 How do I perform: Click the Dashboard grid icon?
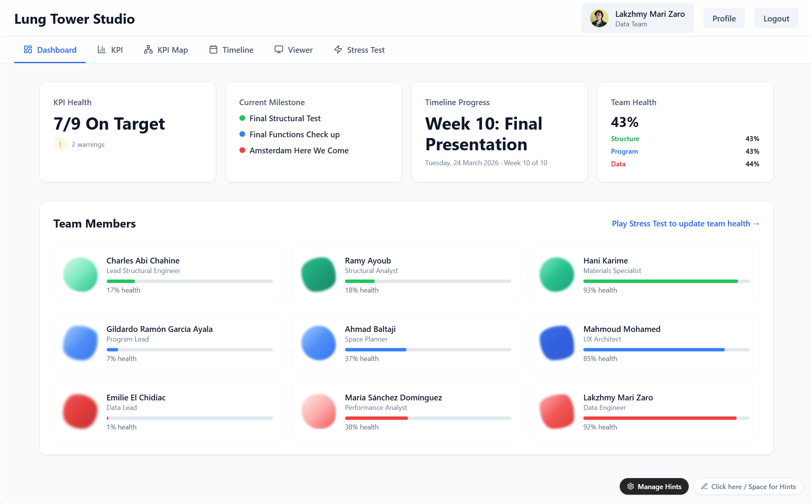[28, 50]
